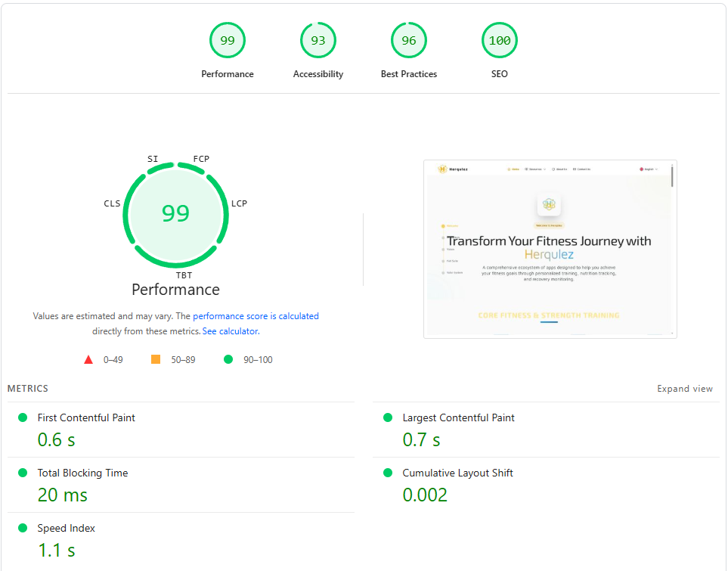Select the SEO score gauge showing 100

click(x=500, y=41)
